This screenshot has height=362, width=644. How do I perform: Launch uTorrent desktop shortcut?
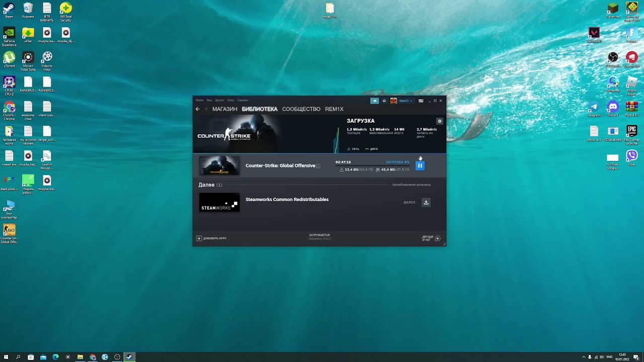tap(9, 60)
